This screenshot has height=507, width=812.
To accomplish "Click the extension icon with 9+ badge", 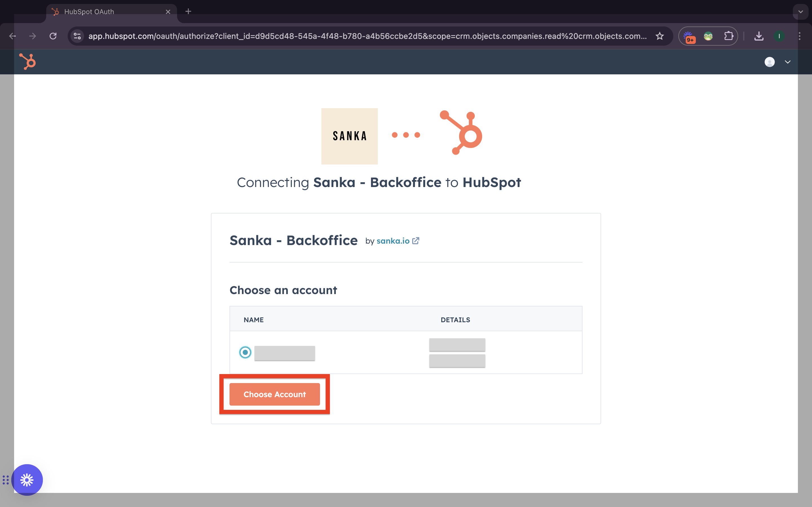I will [x=689, y=36].
